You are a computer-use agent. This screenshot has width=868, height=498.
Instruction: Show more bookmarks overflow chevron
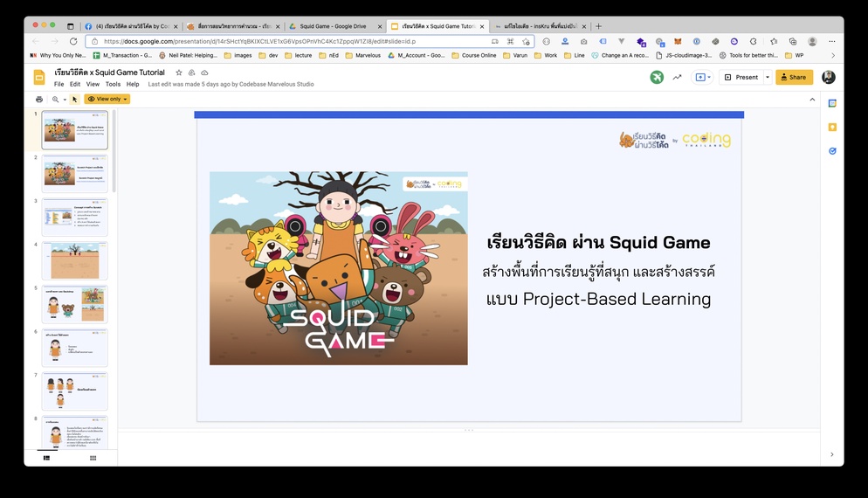pyautogui.click(x=832, y=55)
